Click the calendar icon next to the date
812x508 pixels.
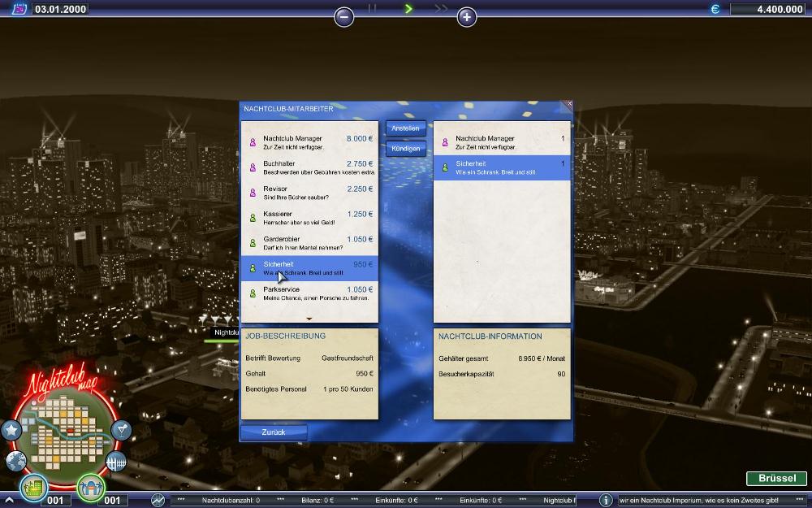[19, 9]
